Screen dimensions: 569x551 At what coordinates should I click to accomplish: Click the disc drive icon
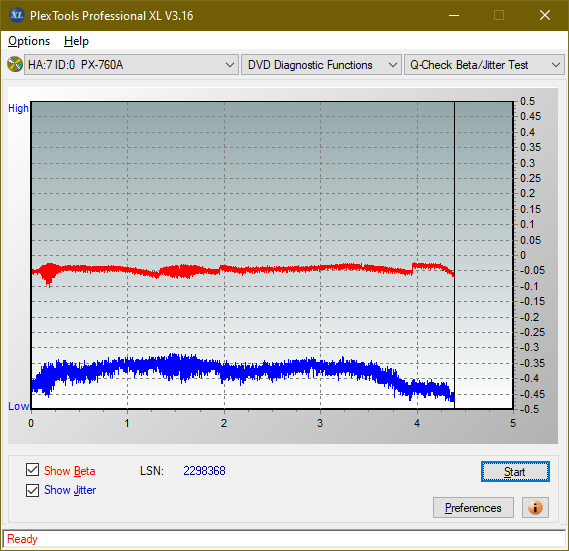tap(15, 65)
